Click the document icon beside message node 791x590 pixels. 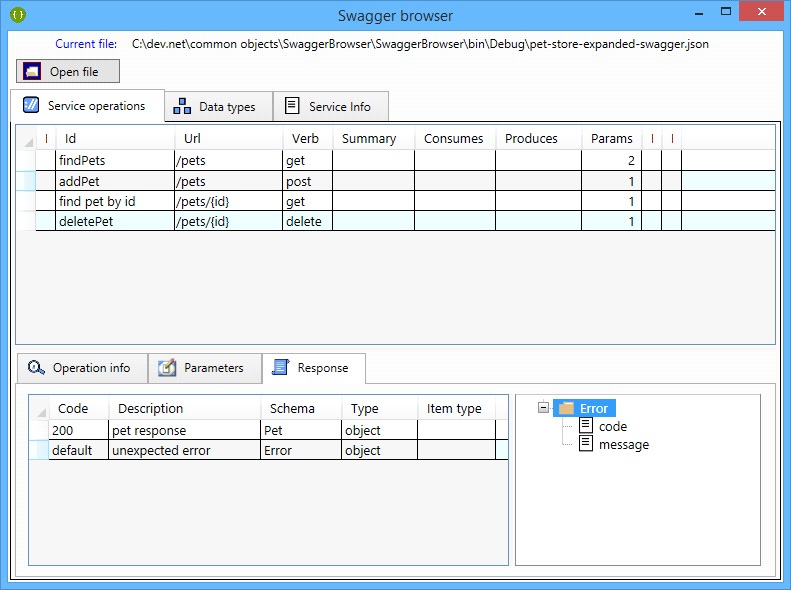click(585, 444)
